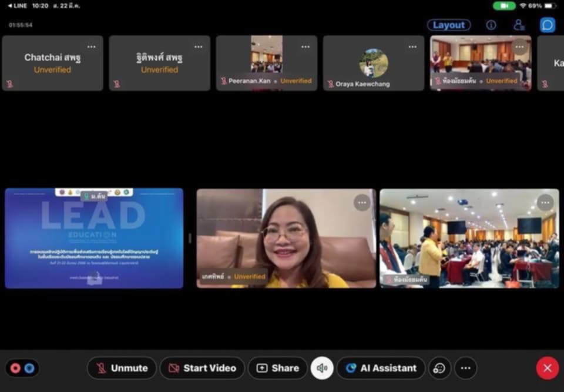Open the reactions emoji icon
Screen dimensions: 564x392
tap(439, 368)
